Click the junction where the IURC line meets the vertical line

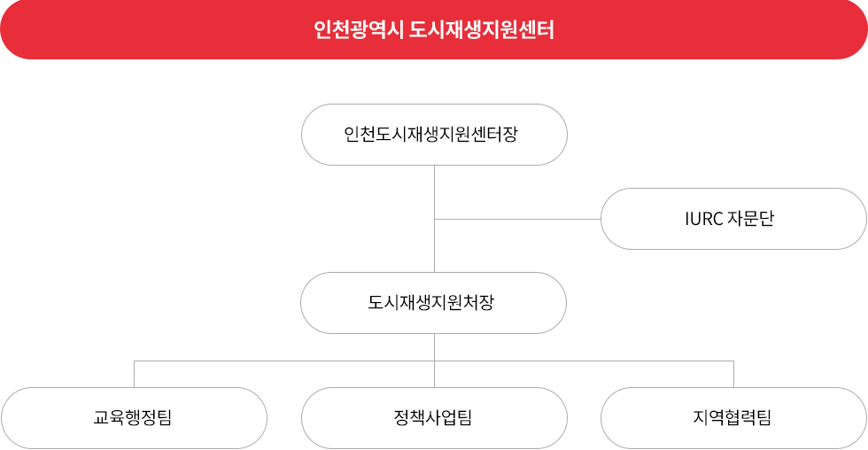(435, 219)
